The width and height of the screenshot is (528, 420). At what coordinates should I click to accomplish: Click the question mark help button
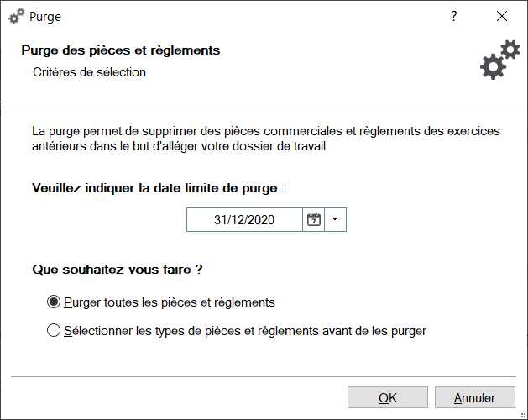(x=454, y=16)
